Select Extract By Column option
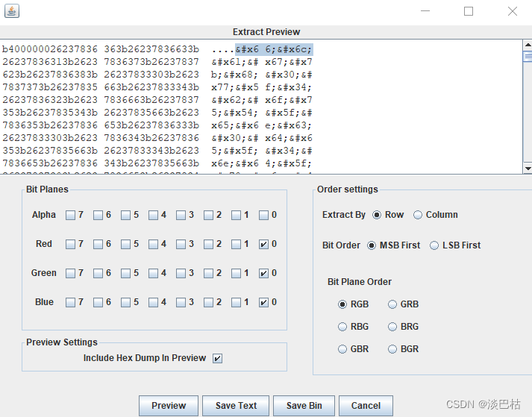Viewport: 532px width, 417px height. [418, 215]
